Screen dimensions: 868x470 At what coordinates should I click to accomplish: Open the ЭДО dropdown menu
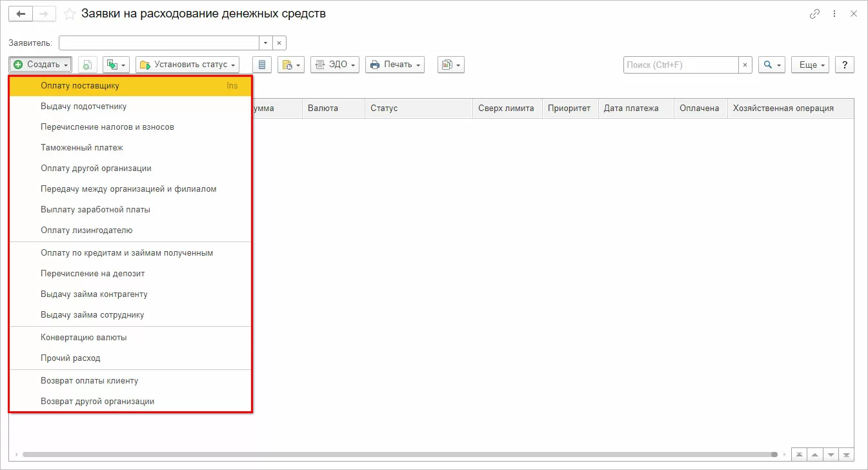coord(335,65)
